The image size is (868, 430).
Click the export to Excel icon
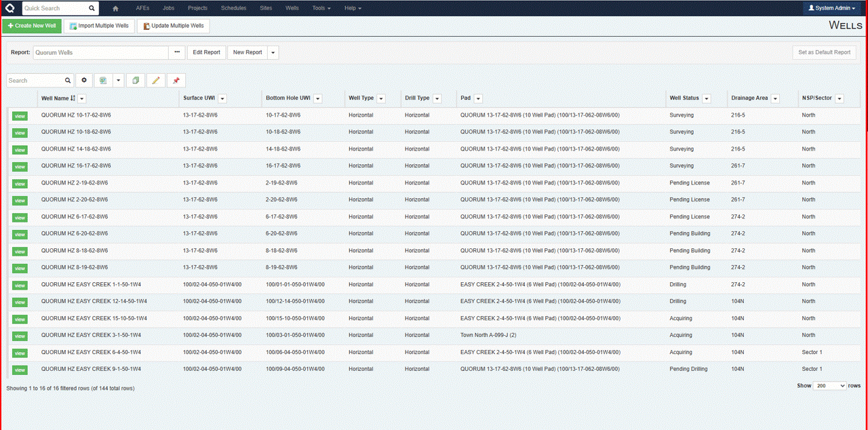pyautogui.click(x=103, y=80)
